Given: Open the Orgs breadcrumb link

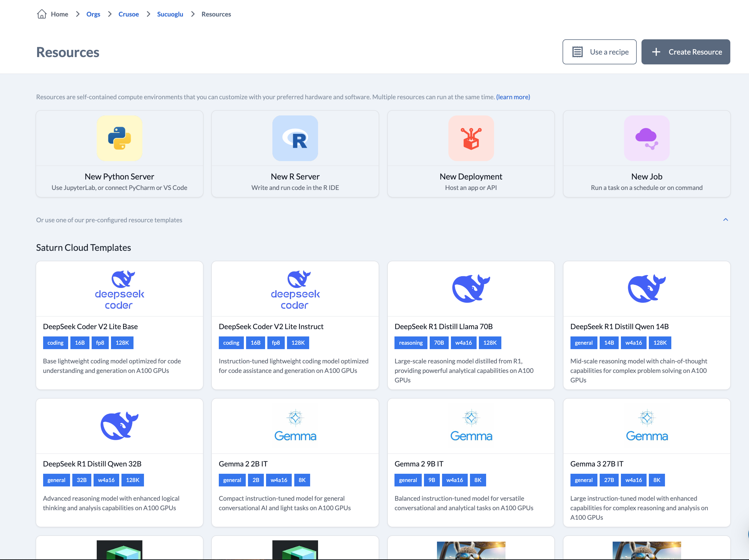Looking at the screenshot, I should [93, 14].
